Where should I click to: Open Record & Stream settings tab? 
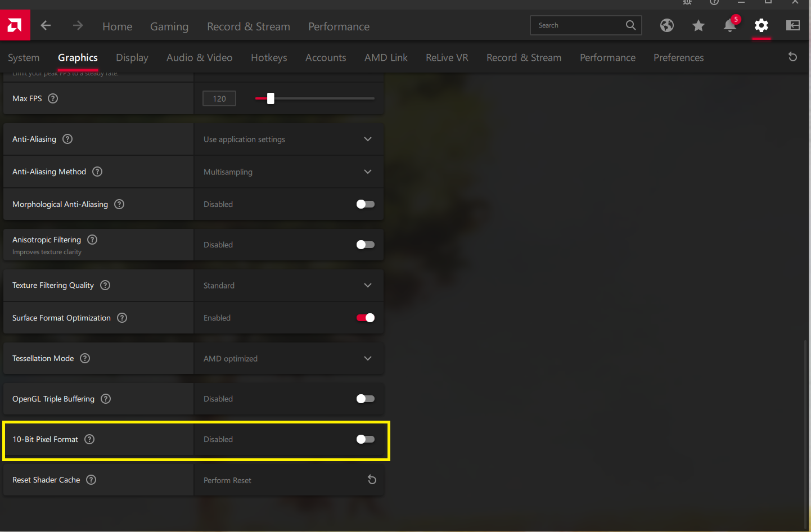coord(524,57)
